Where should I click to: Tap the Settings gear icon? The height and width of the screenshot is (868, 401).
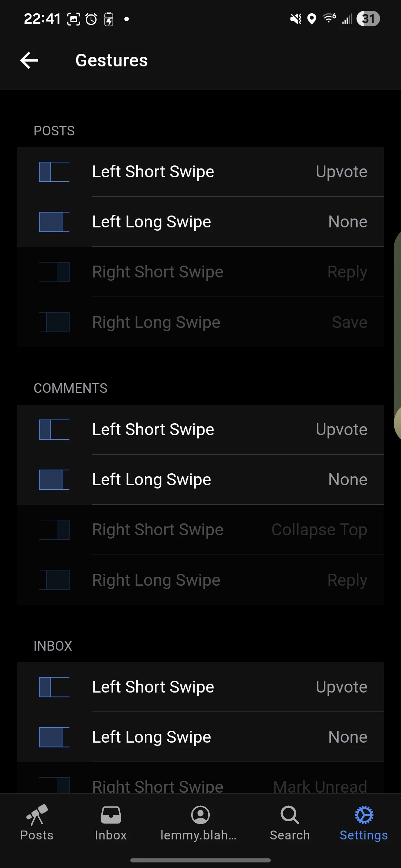pyautogui.click(x=364, y=815)
